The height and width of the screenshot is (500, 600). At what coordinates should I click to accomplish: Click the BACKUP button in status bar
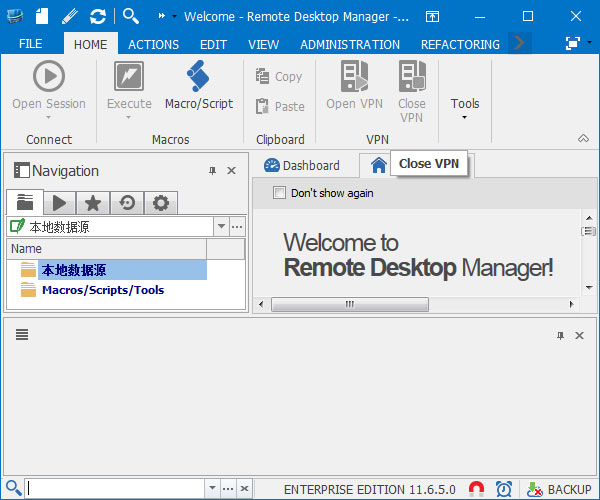point(559,489)
